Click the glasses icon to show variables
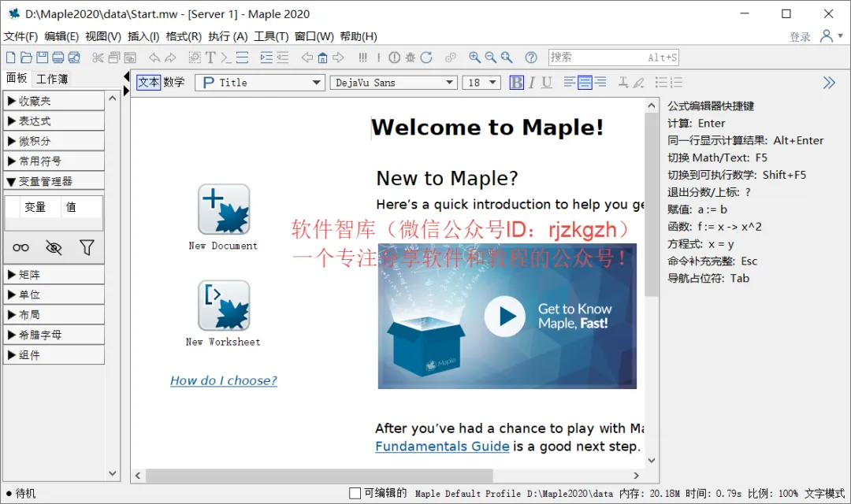The width and height of the screenshot is (851, 504). 20,248
